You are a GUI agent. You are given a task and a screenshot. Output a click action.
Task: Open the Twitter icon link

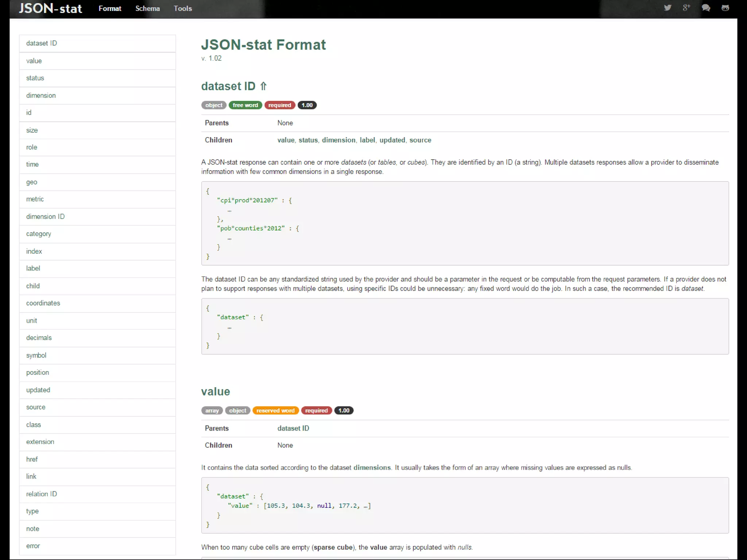pyautogui.click(x=667, y=8)
